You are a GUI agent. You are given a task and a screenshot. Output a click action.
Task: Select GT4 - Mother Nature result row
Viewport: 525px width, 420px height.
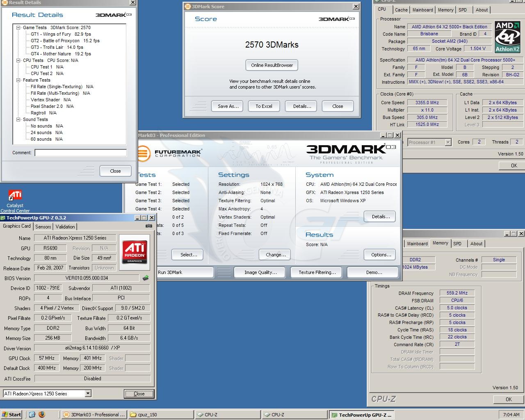point(61,54)
